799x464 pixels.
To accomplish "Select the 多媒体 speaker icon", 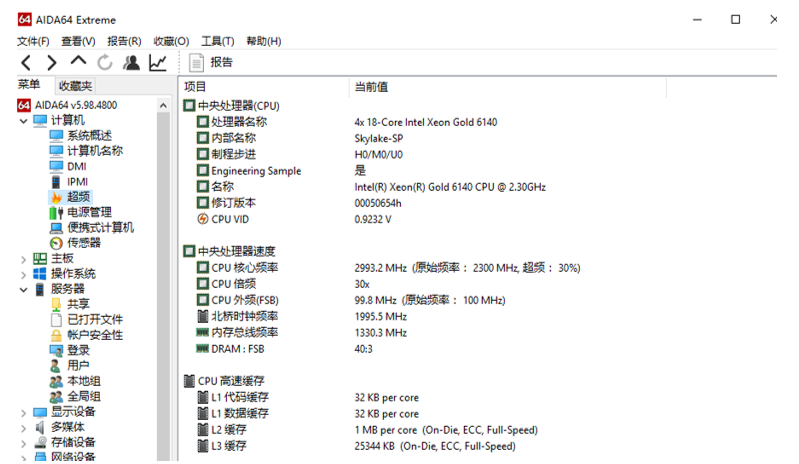I will 40,427.
